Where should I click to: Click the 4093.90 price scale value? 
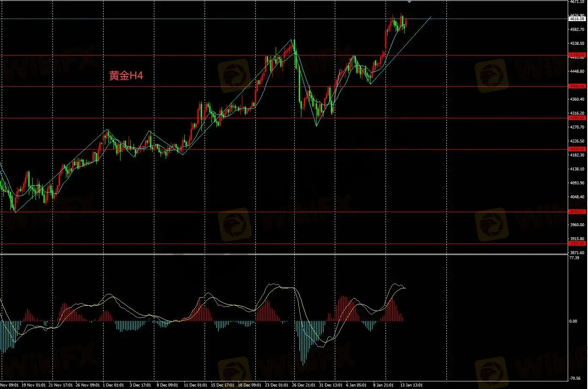[577, 183]
